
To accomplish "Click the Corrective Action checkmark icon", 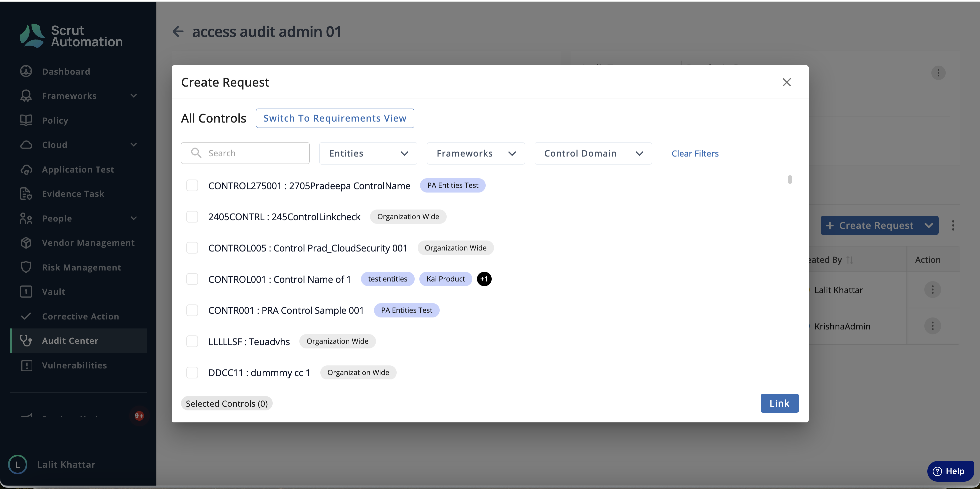I will pos(26,316).
